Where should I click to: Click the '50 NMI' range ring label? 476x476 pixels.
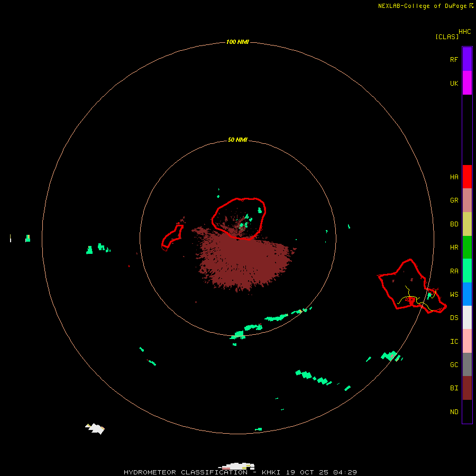pyautogui.click(x=237, y=140)
